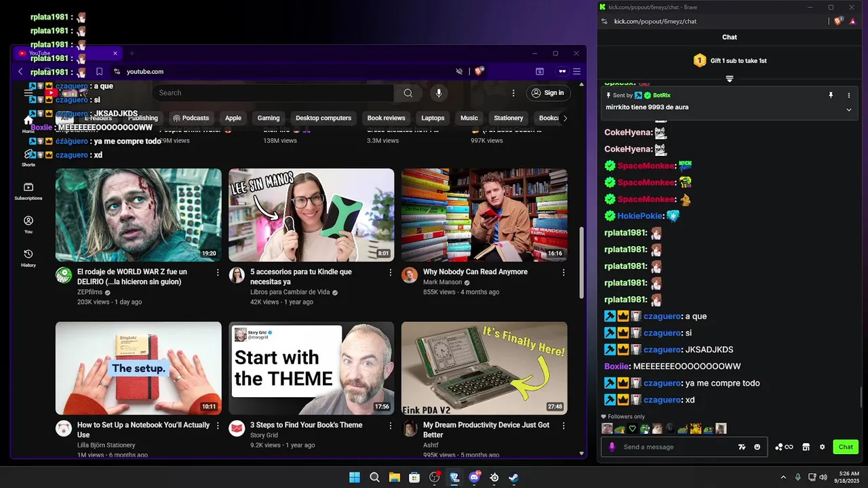Screen dimensions: 868x488
Task: Open Microsoft Store from the taskbar
Action: [414, 477]
